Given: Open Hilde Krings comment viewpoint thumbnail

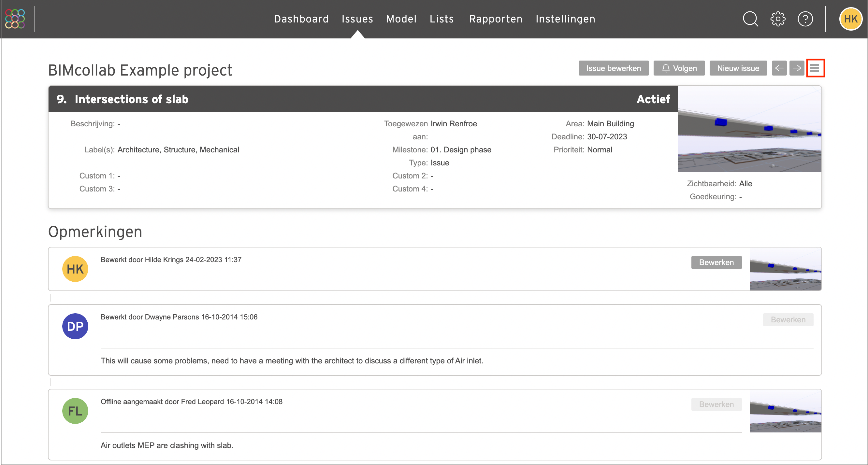Looking at the screenshot, I should point(785,269).
